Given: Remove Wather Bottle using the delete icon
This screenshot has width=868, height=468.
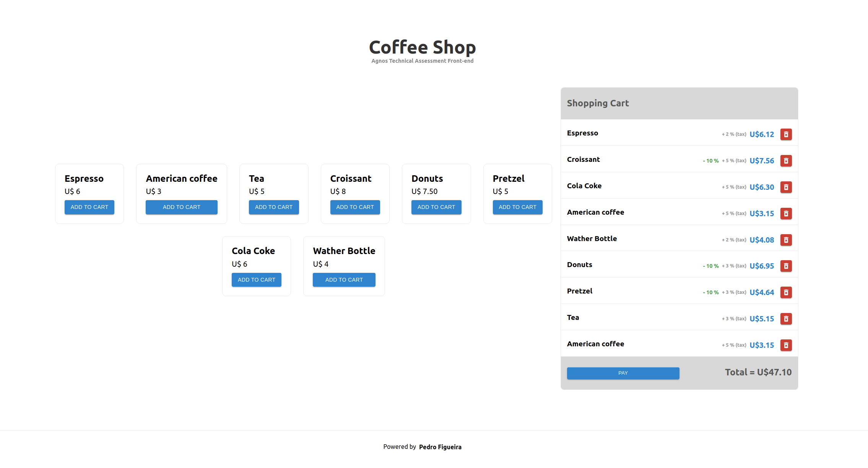Looking at the screenshot, I should pyautogui.click(x=786, y=240).
